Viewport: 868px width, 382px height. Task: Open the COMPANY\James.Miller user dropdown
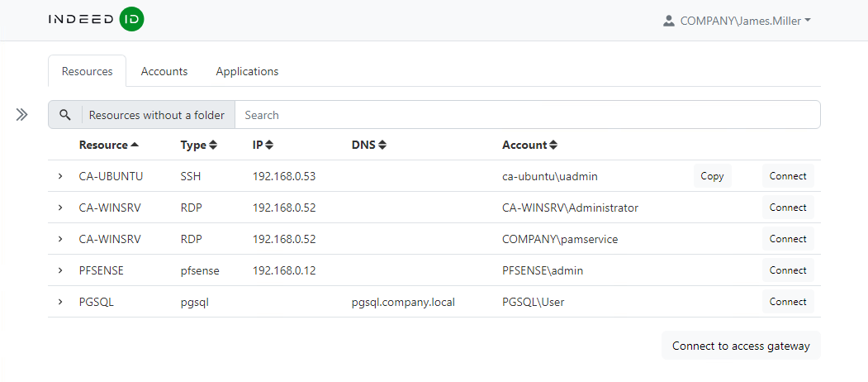point(737,21)
